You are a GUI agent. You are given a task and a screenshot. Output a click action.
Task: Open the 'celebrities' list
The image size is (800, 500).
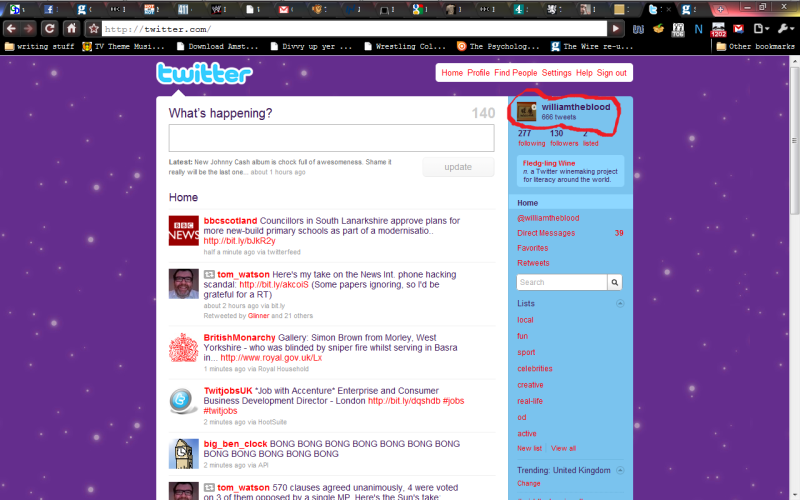coord(535,368)
